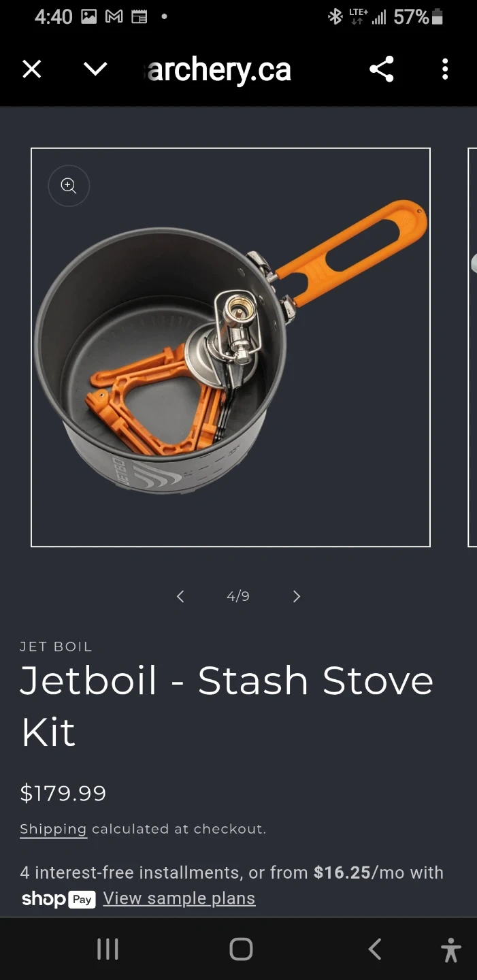Go to previous product image arrow
Screen dimensions: 477x980
click(x=180, y=597)
